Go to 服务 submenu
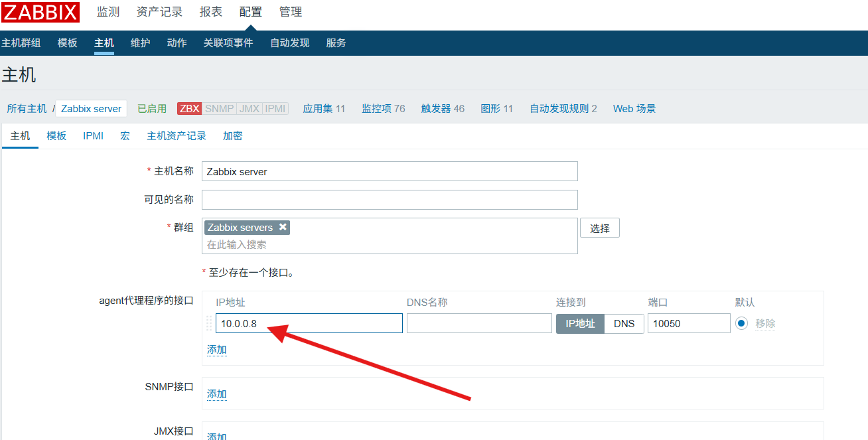Viewport: 868px width, 440px height. 336,42
